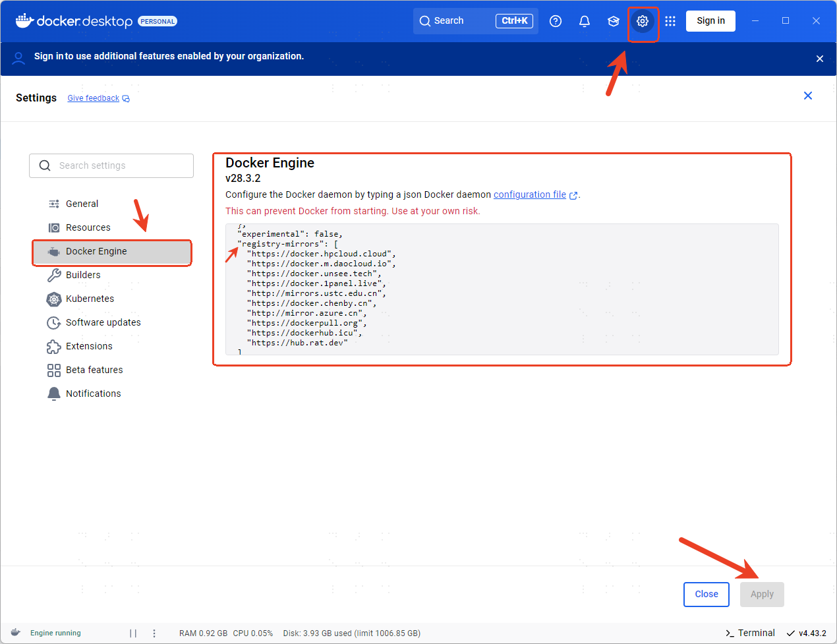Click the engine status whale icon
Screen dimensions: 837x644
point(16,633)
